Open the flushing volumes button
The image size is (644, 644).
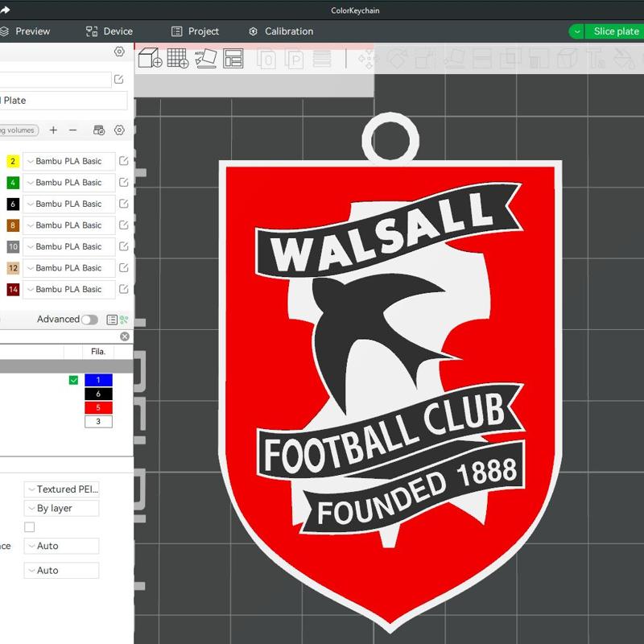click(x=19, y=130)
